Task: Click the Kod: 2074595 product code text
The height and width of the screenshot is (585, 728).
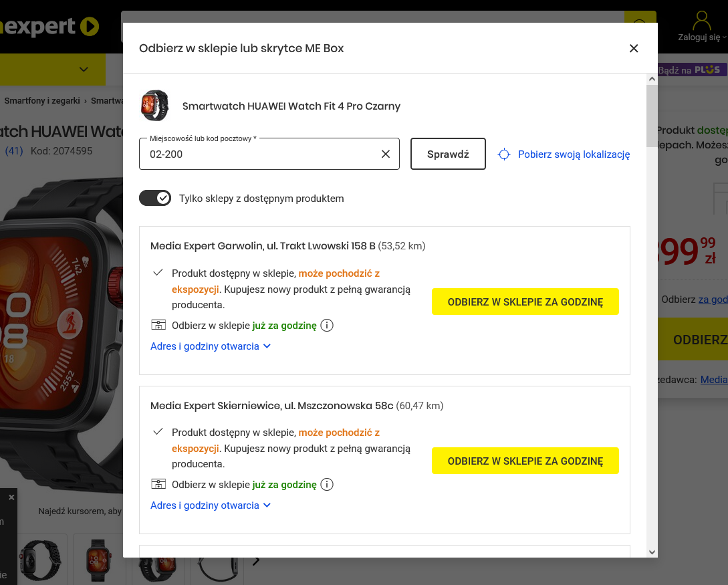Action: tap(62, 151)
